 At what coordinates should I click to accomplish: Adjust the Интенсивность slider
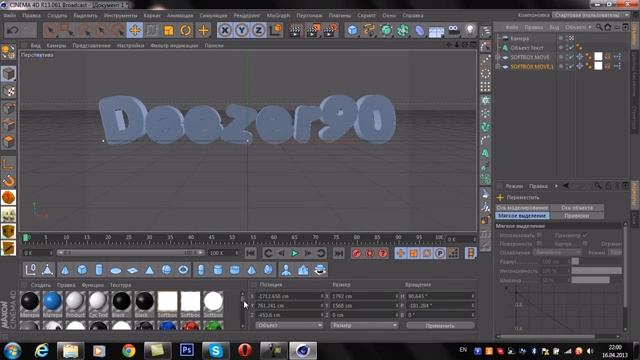[x=596, y=271]
